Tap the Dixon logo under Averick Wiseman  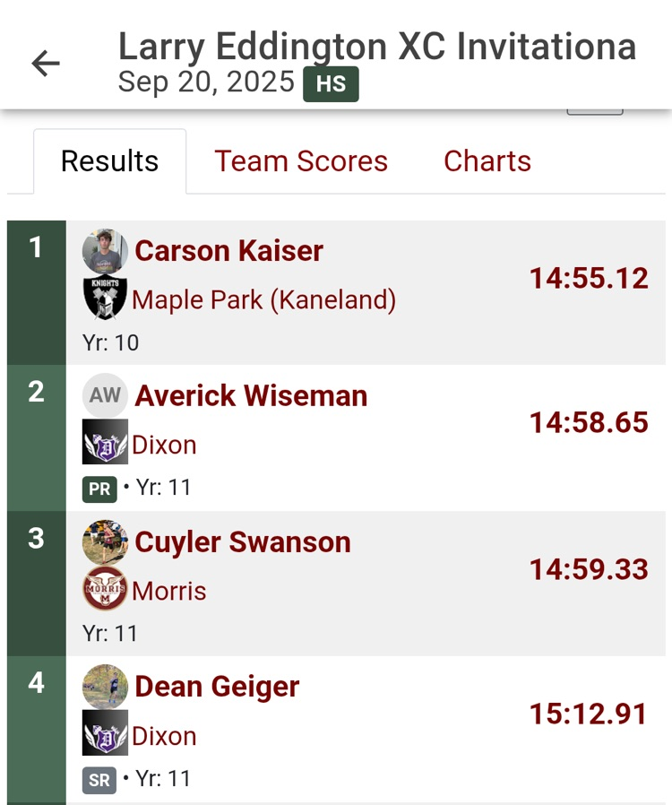105,443
